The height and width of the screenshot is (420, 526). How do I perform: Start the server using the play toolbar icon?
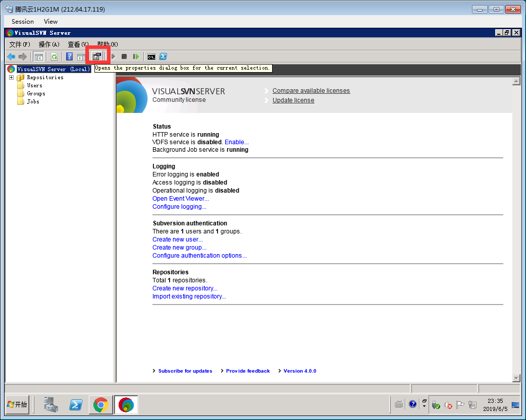click(x=113, y=56)
